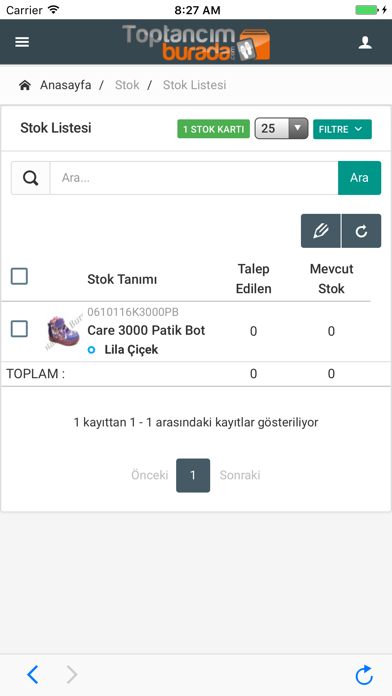Expand the FILTRE dropdown
392x696 pixels.
(342, 129)
